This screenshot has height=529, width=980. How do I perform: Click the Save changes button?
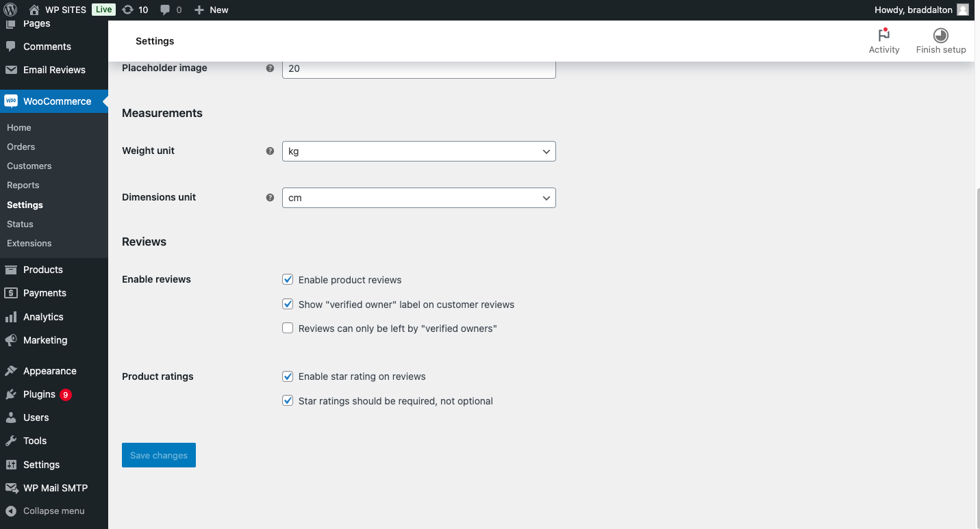coord(159,455)
